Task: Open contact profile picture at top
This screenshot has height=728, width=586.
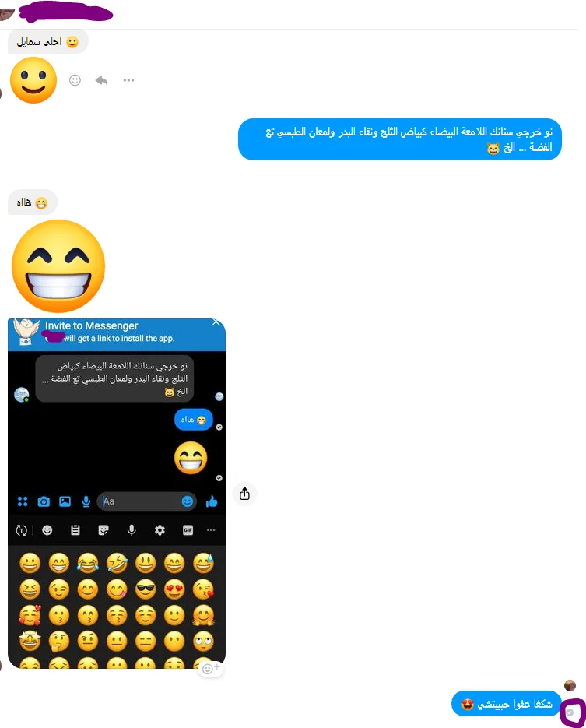Action: click(x=6, y=13)
